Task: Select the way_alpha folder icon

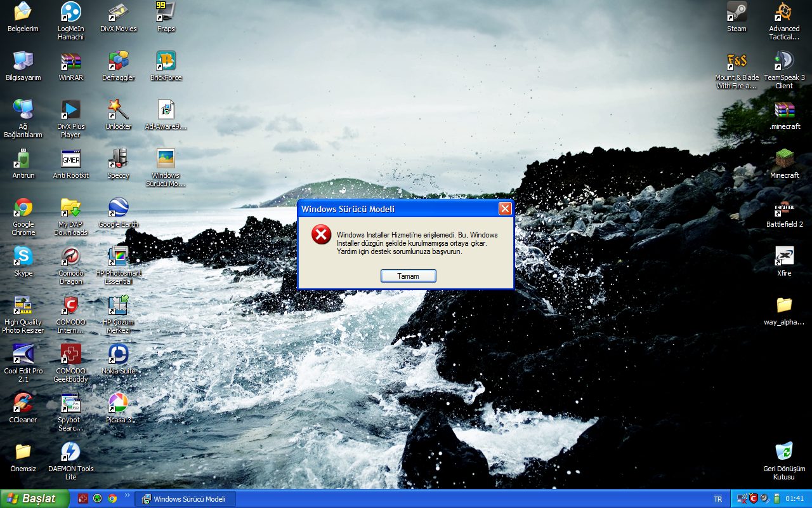Action: click(784, 311)
